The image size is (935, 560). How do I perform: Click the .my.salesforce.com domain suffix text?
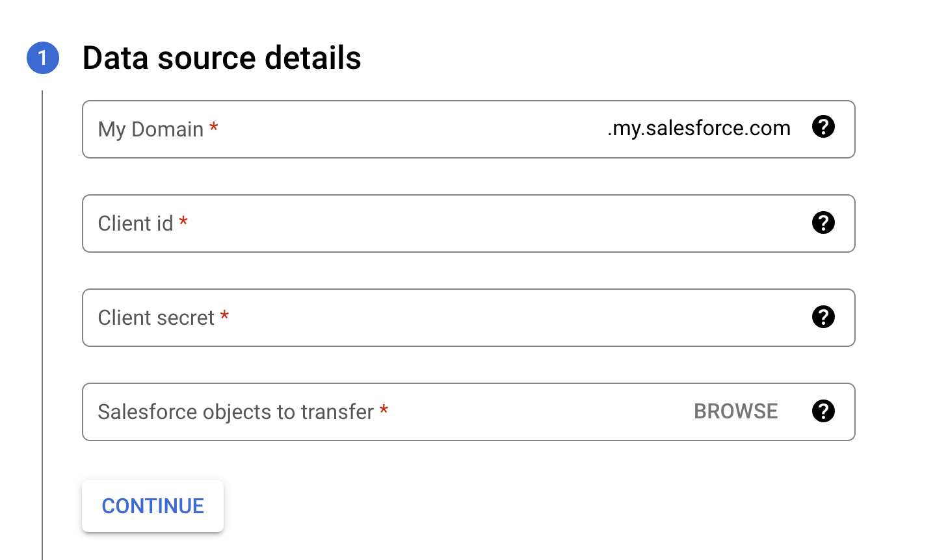click(x=698, y=127)
